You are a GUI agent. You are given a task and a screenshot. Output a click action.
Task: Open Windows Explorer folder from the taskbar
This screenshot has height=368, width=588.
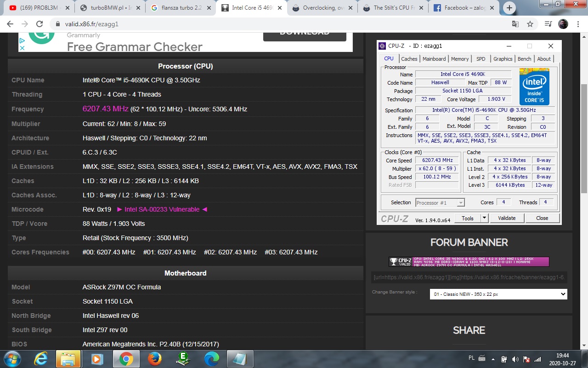click(68, 359)
